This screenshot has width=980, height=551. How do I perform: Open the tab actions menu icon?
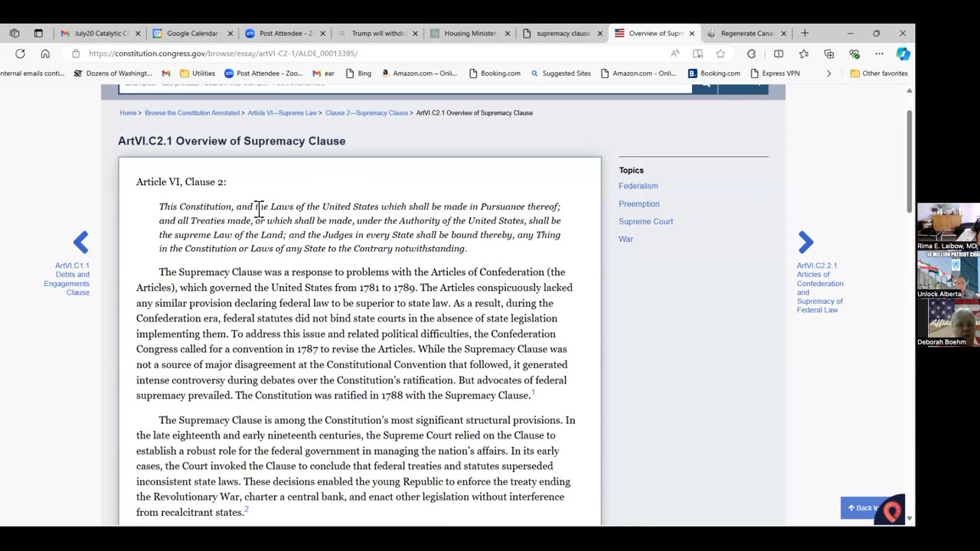38,34
